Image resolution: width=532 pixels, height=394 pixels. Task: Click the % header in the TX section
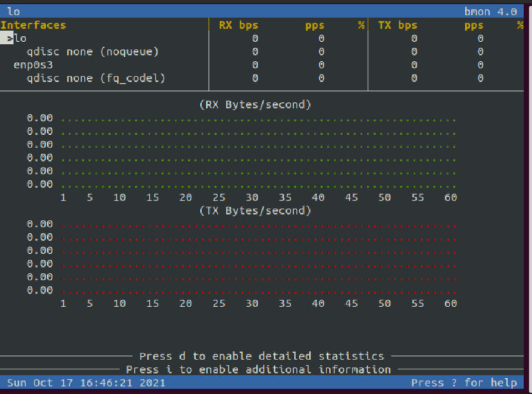(519, 25)
